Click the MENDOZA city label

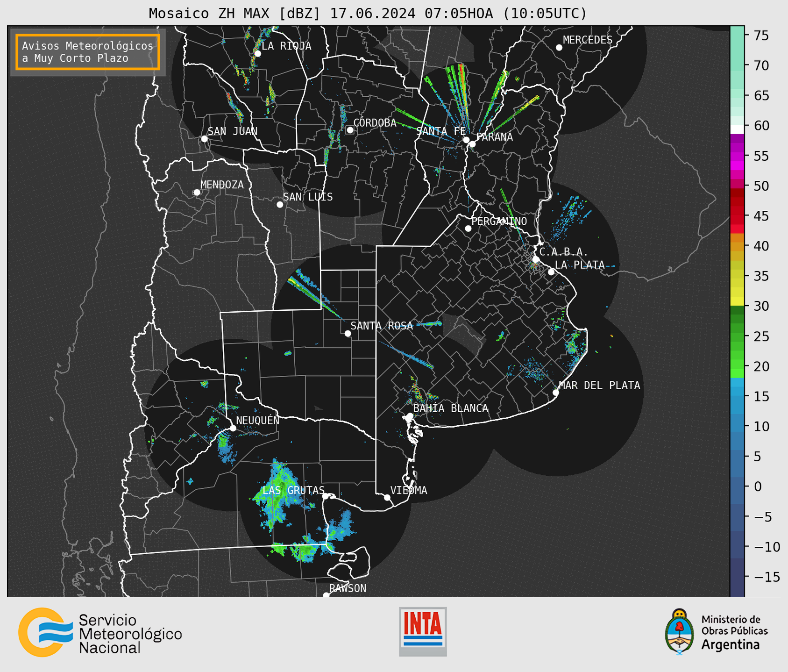(x=222, y=185)
